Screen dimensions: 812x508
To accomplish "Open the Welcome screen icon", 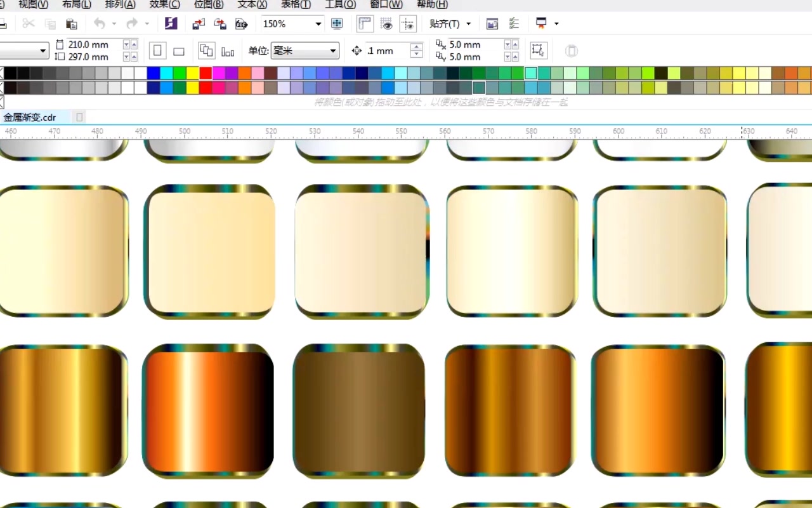I will coord(492,24).
